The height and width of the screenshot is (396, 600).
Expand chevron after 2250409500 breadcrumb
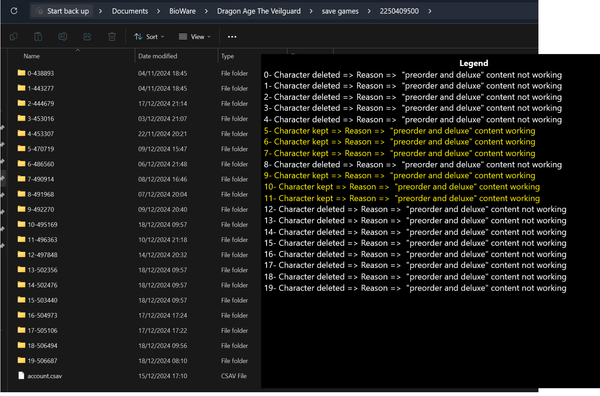click(x=430, y=11)
